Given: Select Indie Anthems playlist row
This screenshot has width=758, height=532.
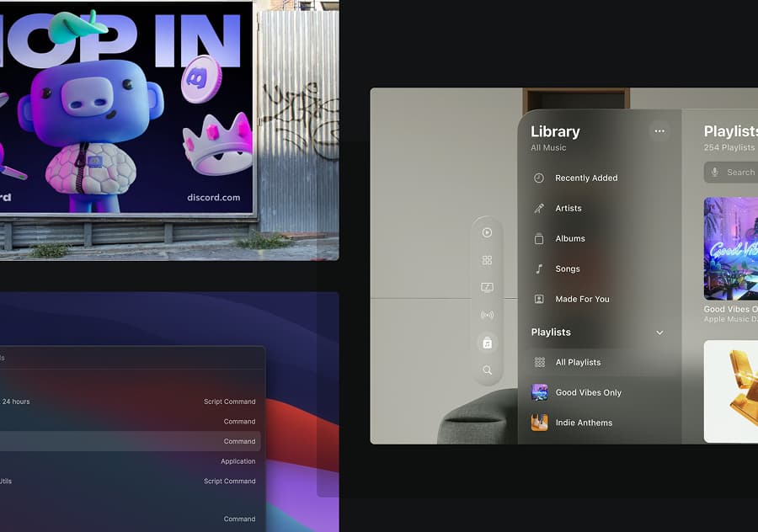Looking at the screenshot, I should tap(598, 423).
